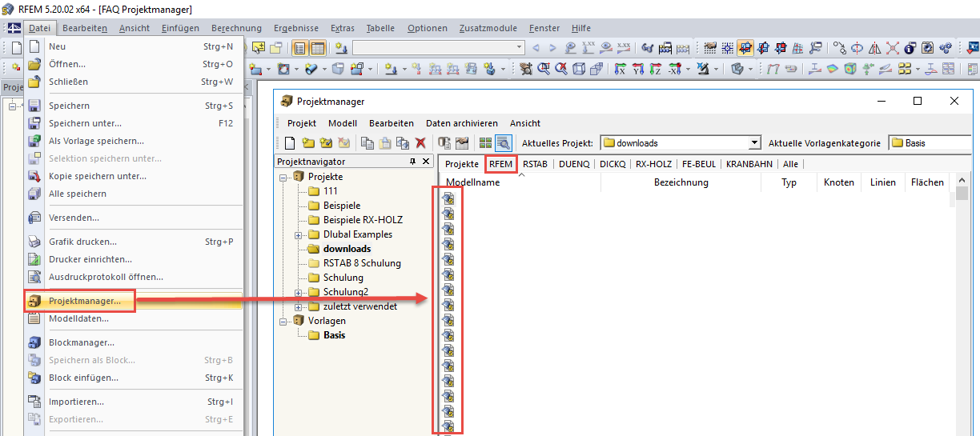Image resolution: width=980 pixels, height=436 pixels.
Task: Collapse the Projekte tree node
Action: tap(283, 177)
